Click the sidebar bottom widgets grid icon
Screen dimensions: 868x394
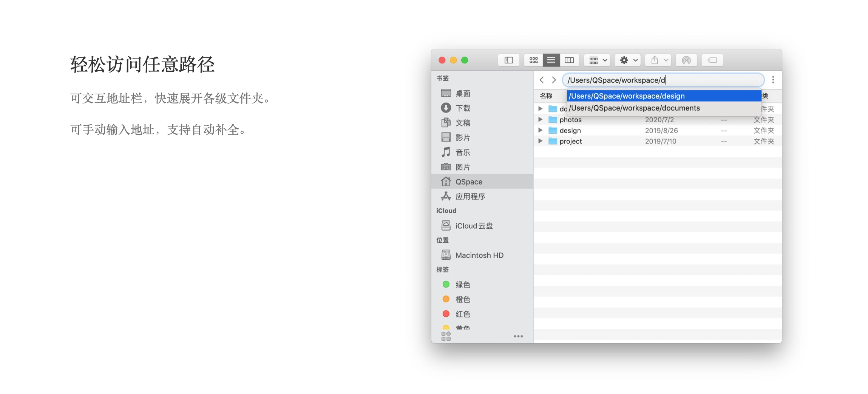446,336
